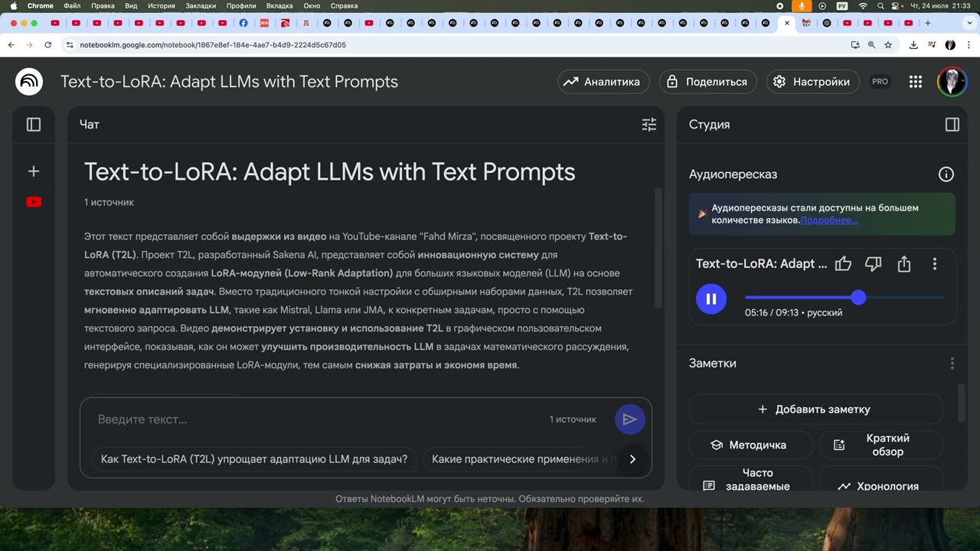Open Правка menu

[x=103, y=5]
